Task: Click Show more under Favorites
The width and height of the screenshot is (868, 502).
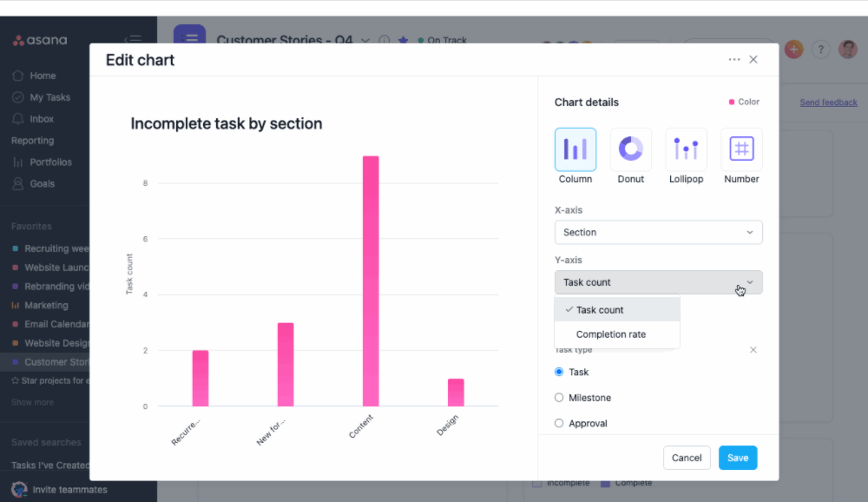Action: point(32,402)
